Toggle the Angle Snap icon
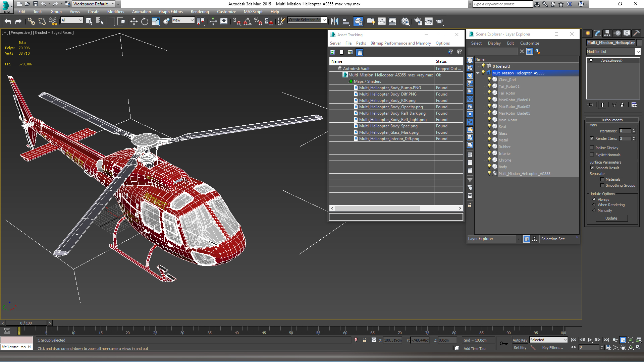This screenshot has width=644, height=362. click(248, 21)
